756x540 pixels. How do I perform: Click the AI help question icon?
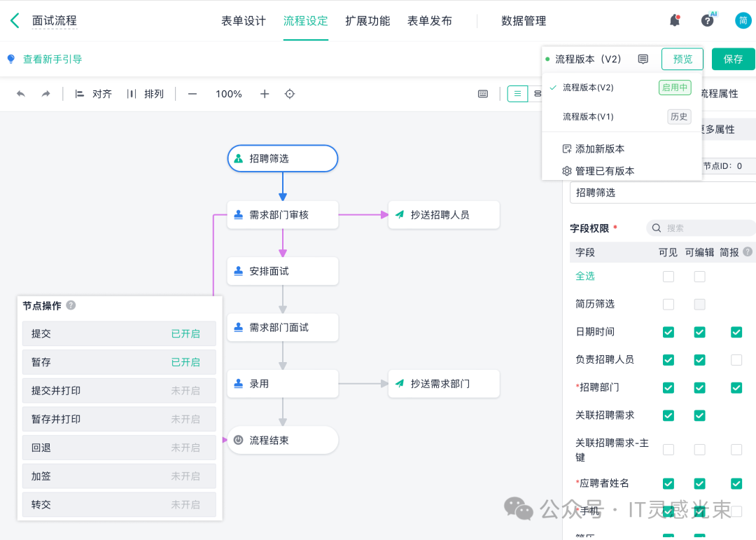coord(708,20)
